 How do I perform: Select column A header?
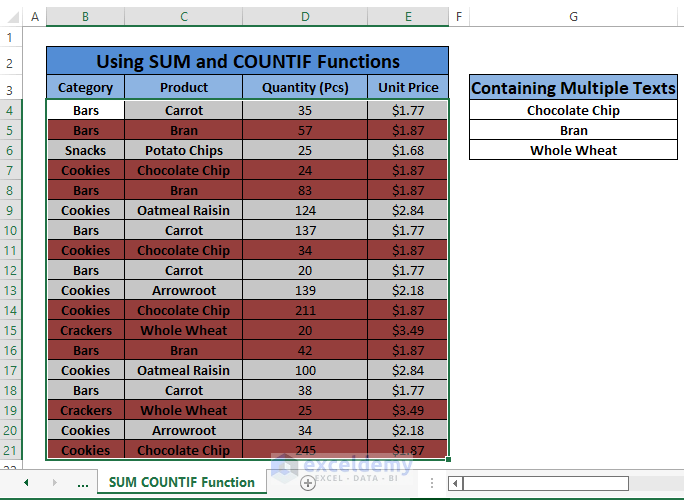click(x=35, y=17)
